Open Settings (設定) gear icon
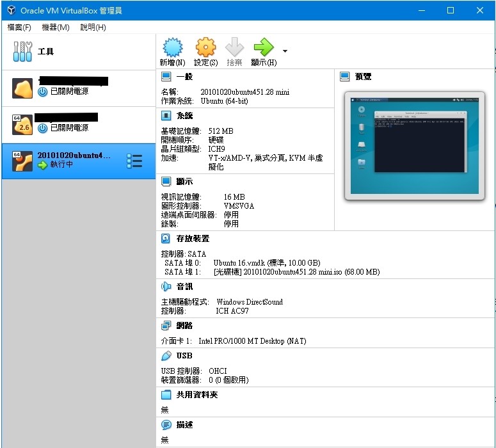 205,47
